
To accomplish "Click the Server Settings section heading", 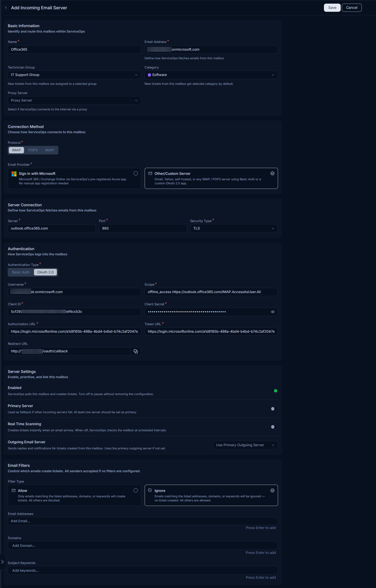I will click(x=22, y=372).
